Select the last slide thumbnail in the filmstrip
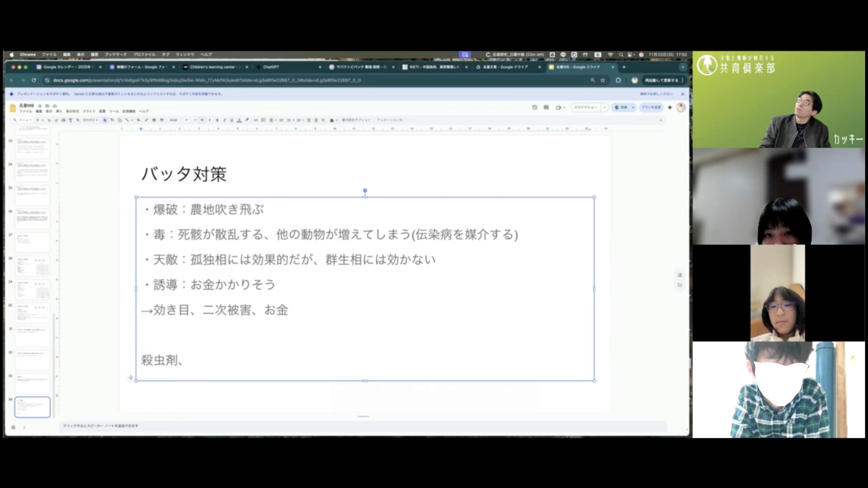 (32, 407)
